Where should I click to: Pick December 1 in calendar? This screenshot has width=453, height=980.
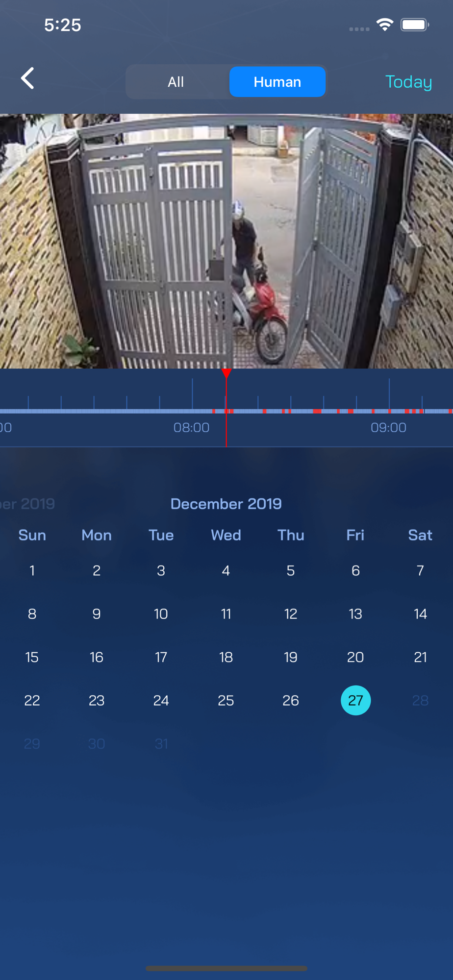(32, 570)
